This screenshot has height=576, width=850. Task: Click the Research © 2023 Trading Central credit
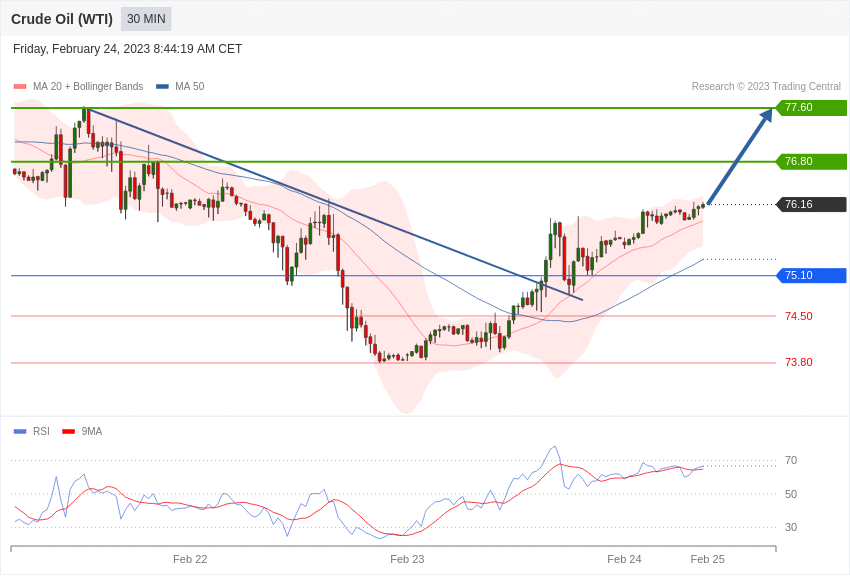pyautogui.click(x=766, y=86)
